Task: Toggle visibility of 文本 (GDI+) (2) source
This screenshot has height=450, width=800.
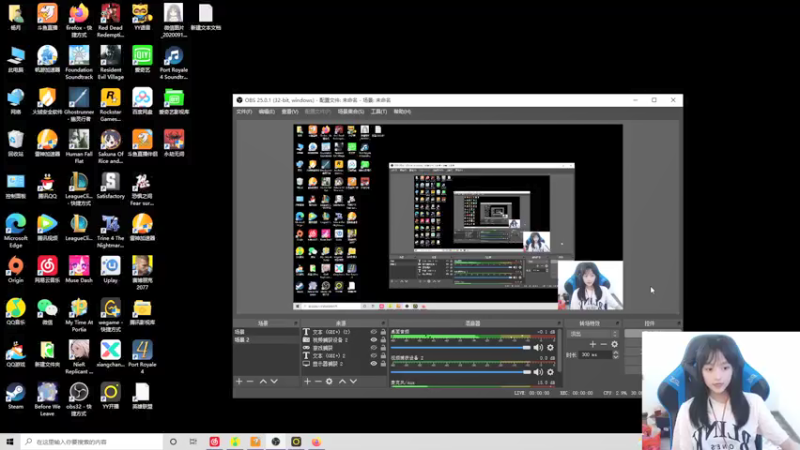Action: [373, 332]
